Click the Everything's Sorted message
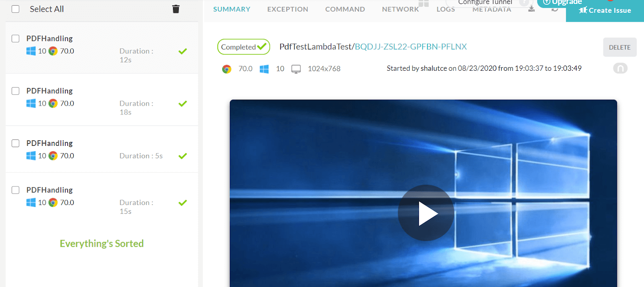The image size is (644, 287). 102,244
